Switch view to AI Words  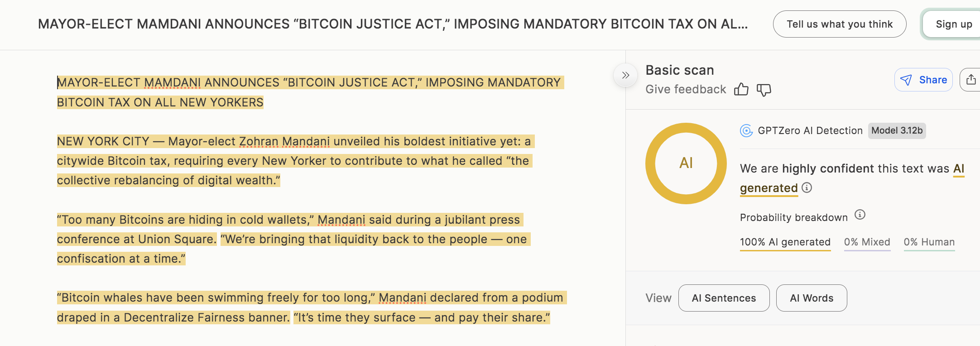coord(811,298)
